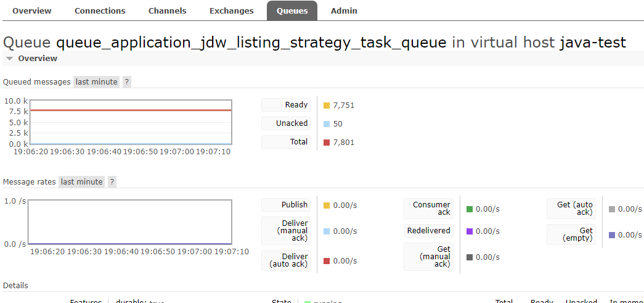
Task: Click the Message rates heading text
Action: 29,181
